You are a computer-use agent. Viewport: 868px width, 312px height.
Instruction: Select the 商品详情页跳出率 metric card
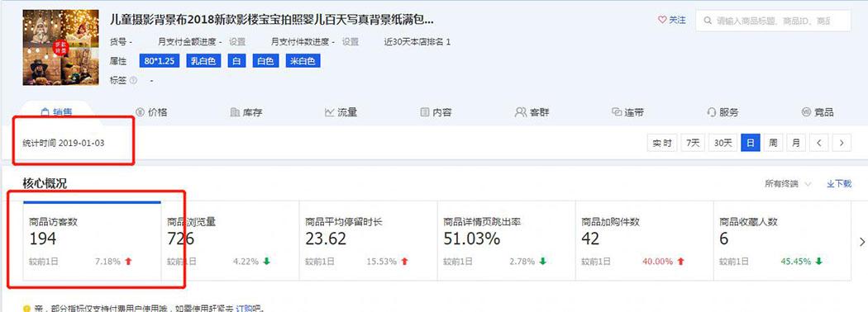coord(507,241)
